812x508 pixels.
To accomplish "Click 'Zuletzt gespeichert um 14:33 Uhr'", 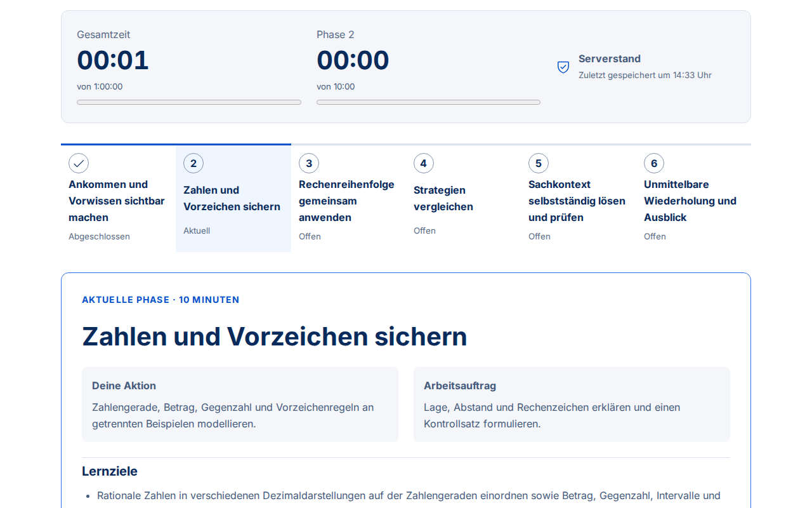I will click(x=645, y=75).
